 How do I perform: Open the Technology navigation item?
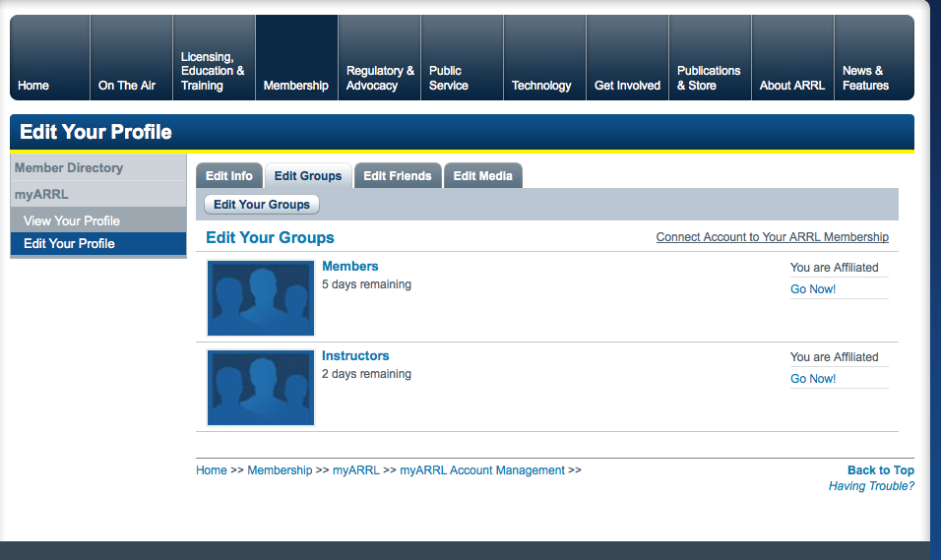pos(545,58)
